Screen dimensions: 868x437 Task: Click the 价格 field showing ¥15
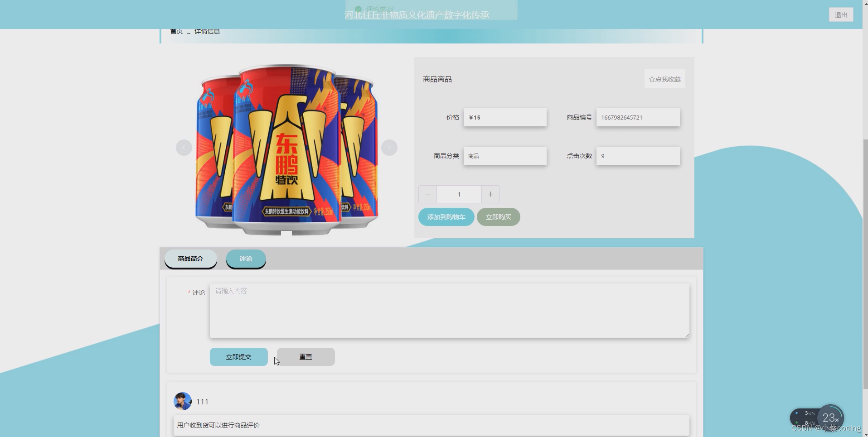click(x=505, y=117)
